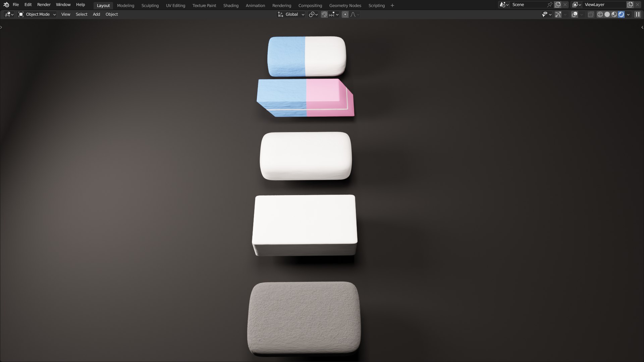Open the editor type dropdown
The width and height of the screenshot is (644, 362).
tap(9, 14)
